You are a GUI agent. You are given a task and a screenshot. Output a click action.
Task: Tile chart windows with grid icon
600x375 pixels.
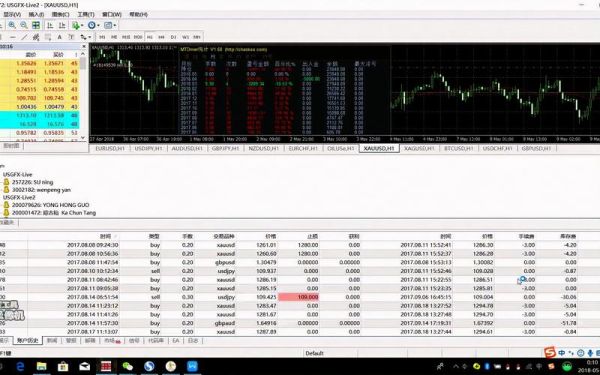pos(36,25)
